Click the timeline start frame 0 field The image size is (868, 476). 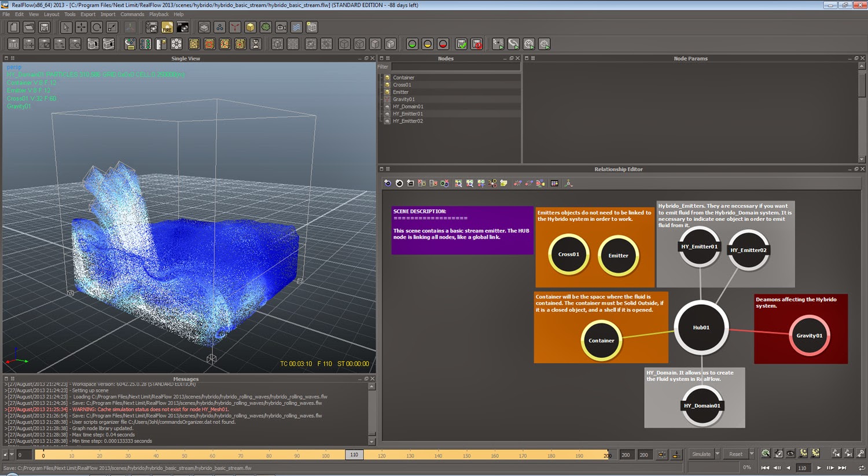coord(23,455)
